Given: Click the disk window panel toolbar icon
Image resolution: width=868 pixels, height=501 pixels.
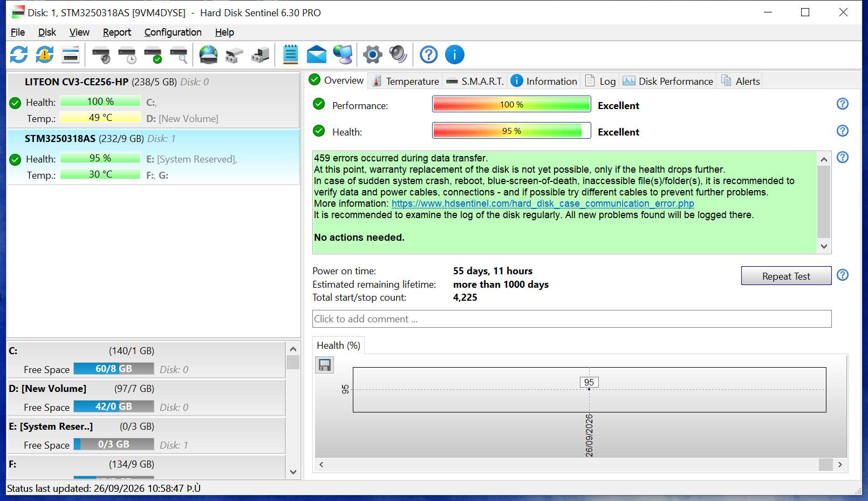Looking at the screenshot, I should [x=71, y=55].
